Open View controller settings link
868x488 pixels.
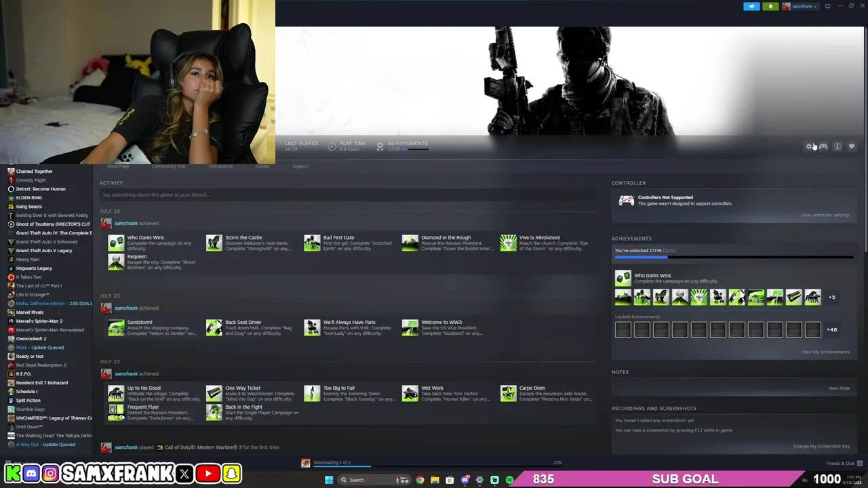click(825, 215)
